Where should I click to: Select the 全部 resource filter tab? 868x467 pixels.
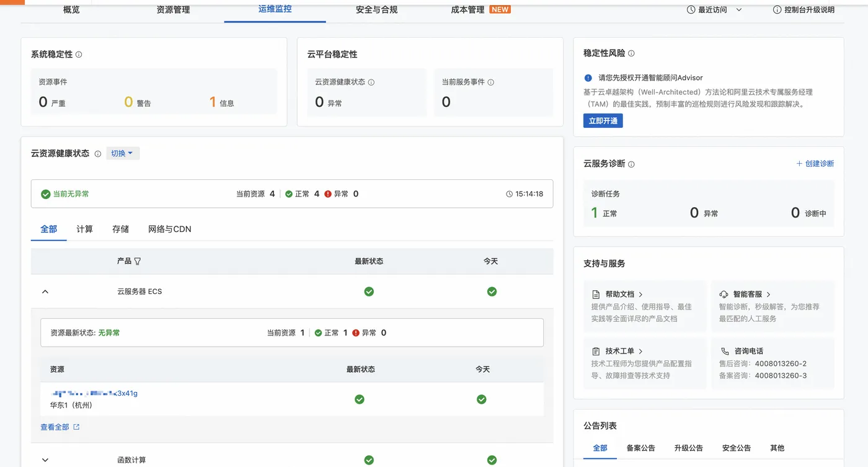pos(49,229)
